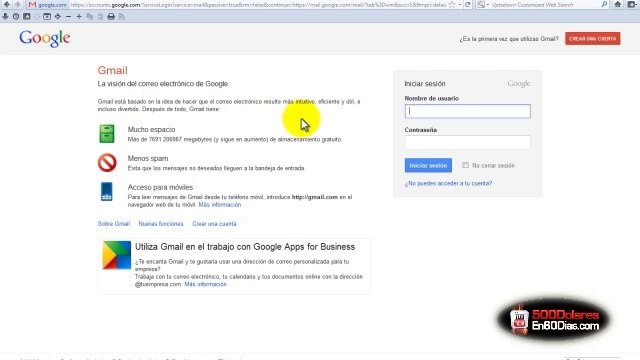Viewport: 640px width, 360px height.
Task: Go to the browser home page icon
Action: [x=618, y=4]
